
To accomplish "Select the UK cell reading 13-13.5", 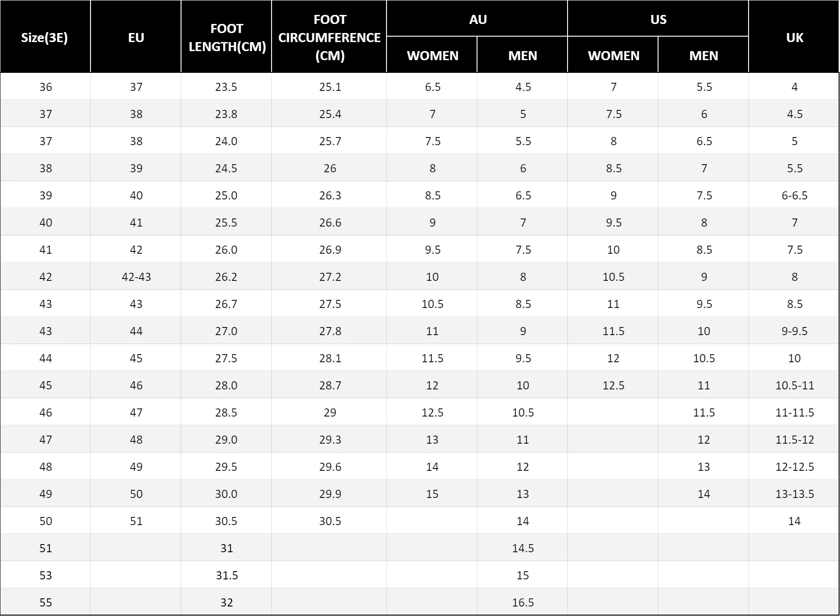I will (x=794, y=494).
